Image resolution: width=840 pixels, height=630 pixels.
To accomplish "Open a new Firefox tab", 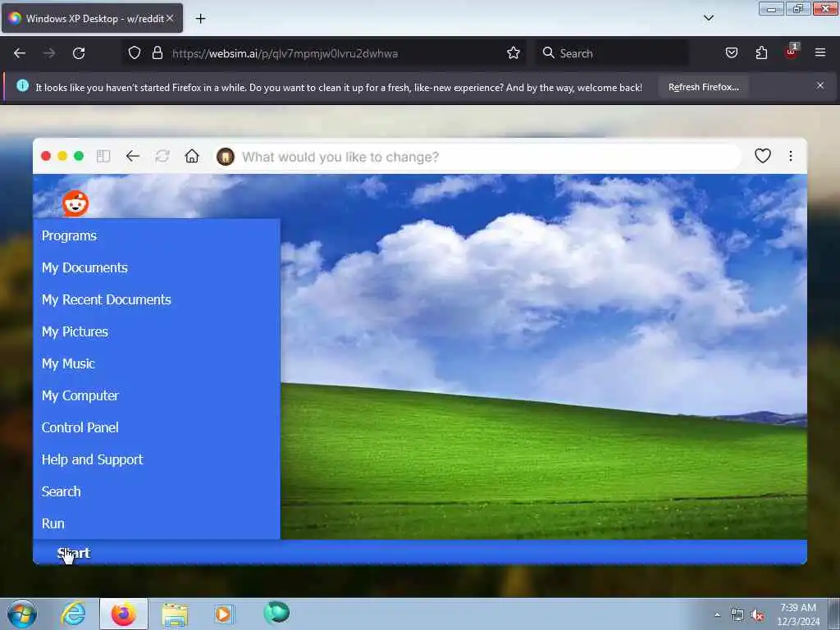I will pyautogui.click(x=200, y=19).
